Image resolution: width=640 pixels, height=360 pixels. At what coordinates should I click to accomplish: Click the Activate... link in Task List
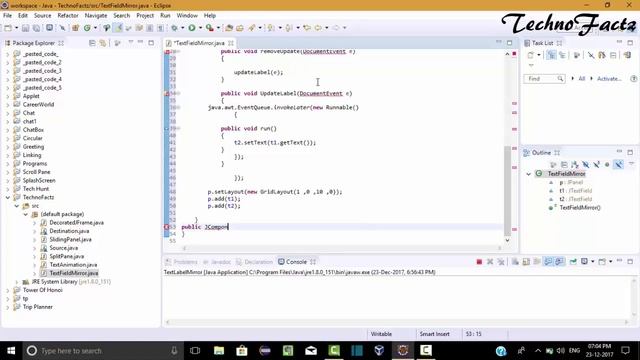[609, 79]
